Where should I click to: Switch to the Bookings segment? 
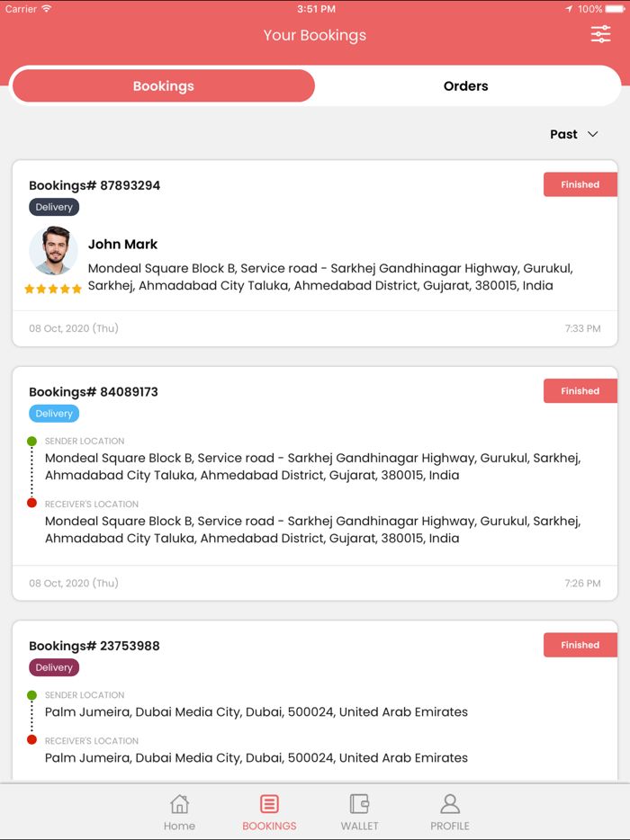tap(163, 86)
